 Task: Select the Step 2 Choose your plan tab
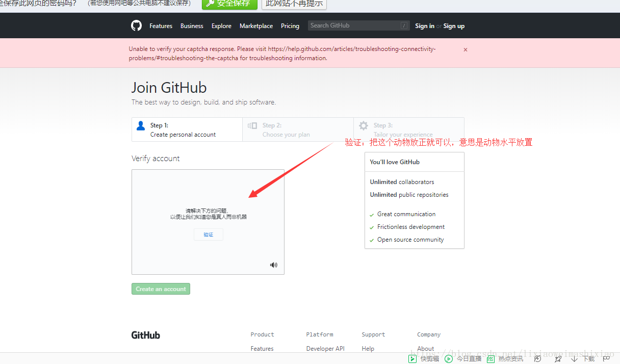click(x=298, y=129)
